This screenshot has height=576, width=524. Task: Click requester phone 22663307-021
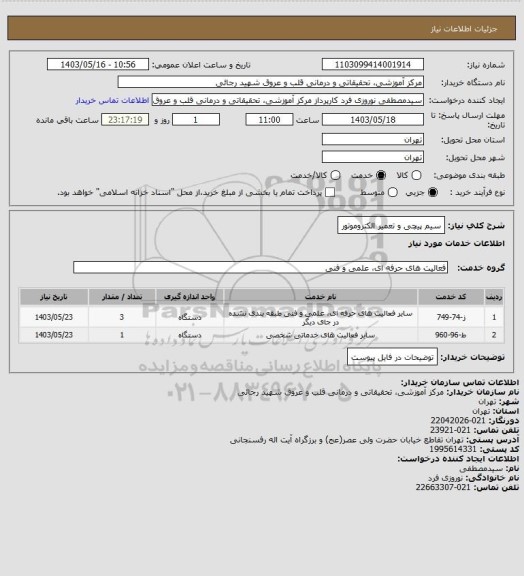pyautogui.click(x=443, y=487)
